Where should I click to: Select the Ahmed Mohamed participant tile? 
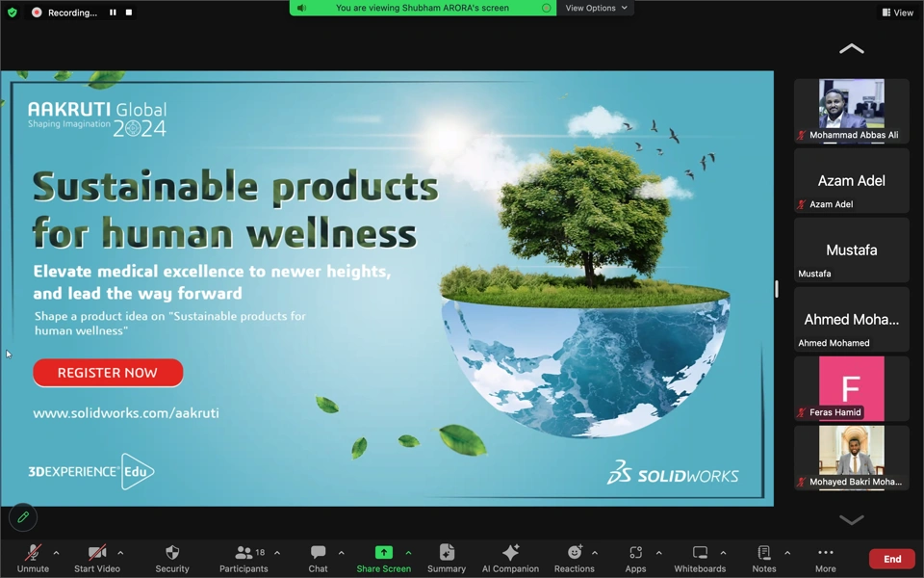pyautogui.click(x=852, y=319)
